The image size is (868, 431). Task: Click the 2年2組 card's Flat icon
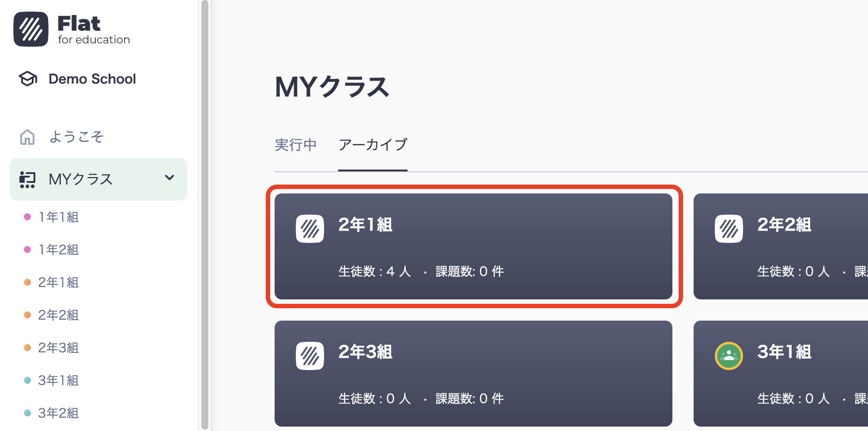(x=728, y=229)
